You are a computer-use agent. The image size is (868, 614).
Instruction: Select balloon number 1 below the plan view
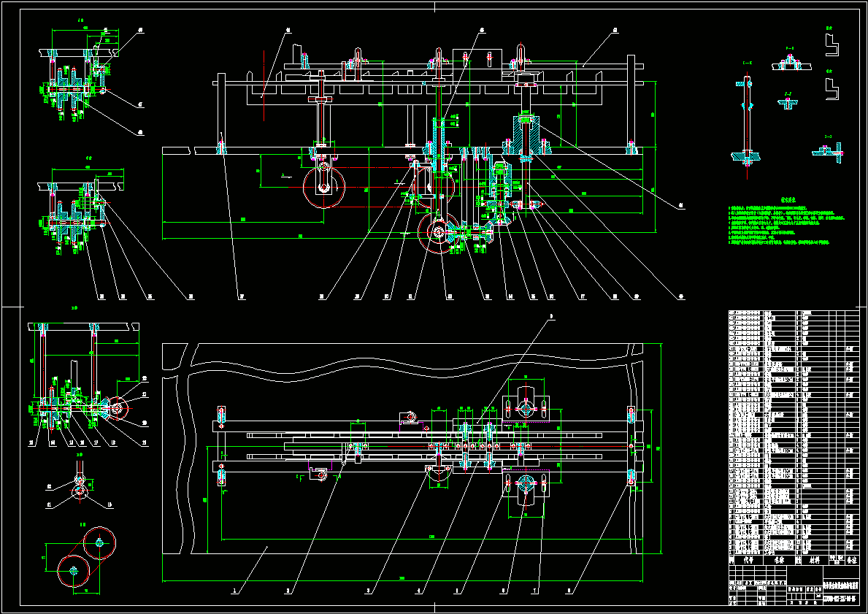[235, 592]
